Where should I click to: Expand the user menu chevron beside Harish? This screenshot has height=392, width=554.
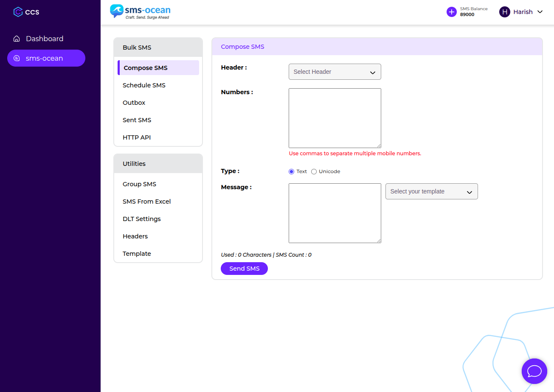pyautogui.click(x=540, y=12)
